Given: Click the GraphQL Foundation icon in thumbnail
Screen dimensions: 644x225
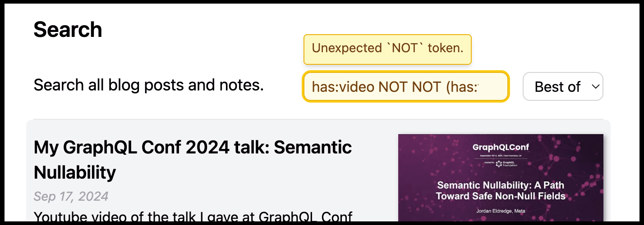Looking at the screenshot, I should click(499, 164).
